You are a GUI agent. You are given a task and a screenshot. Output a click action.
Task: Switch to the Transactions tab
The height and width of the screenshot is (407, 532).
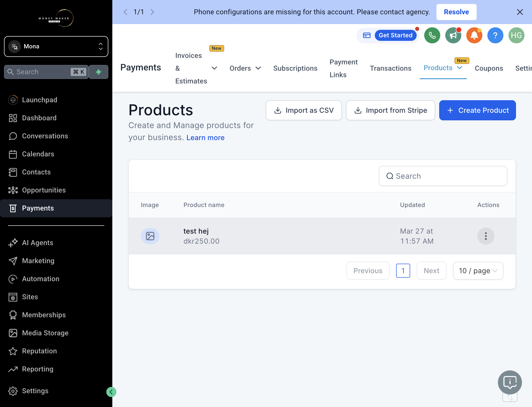click(x=390, y=68)
